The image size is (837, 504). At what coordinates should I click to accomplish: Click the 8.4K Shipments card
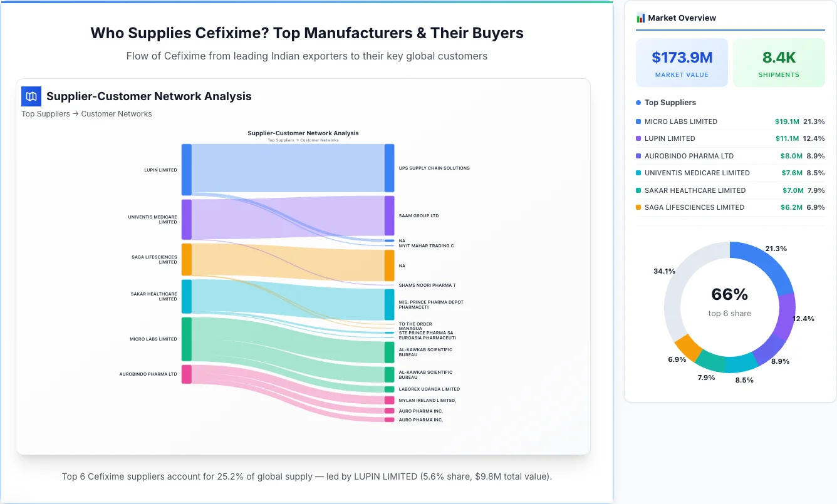tap(779, 62)
